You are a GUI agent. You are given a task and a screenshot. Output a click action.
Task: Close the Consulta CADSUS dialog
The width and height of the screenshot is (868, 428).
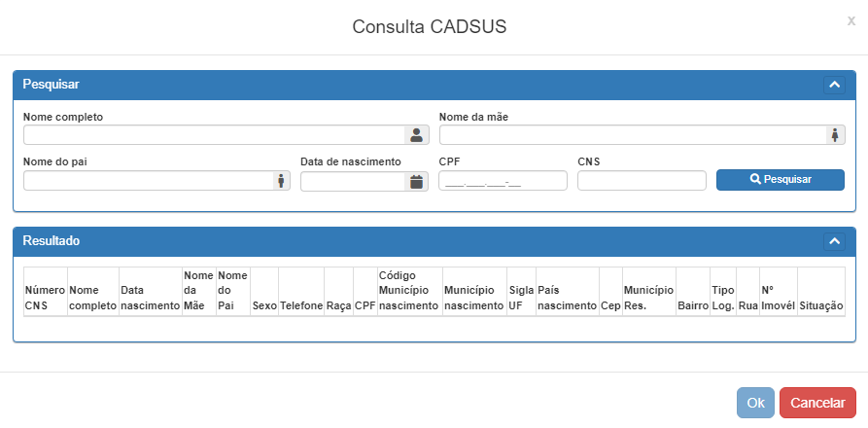pos(851,20)
